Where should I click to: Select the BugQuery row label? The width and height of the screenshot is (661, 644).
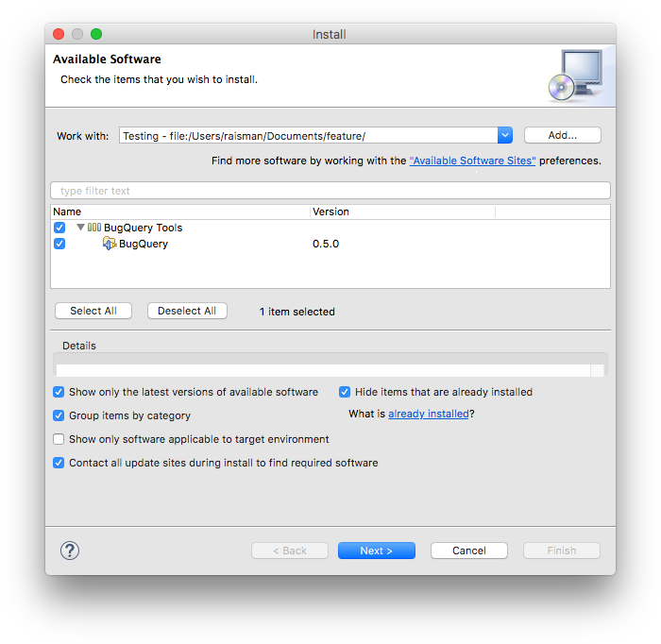(144, 244)
